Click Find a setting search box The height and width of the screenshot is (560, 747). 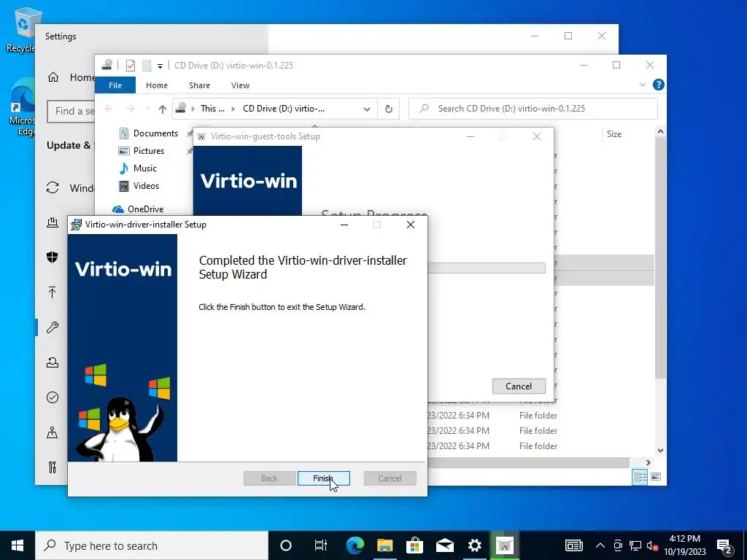71,111
